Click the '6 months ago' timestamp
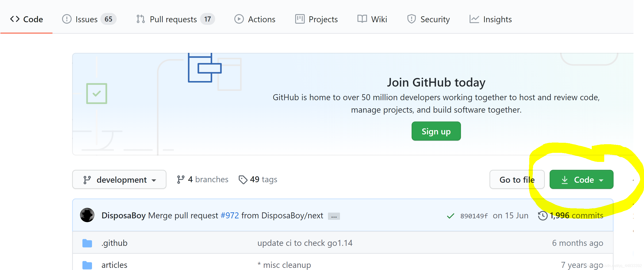 point(577,243)
